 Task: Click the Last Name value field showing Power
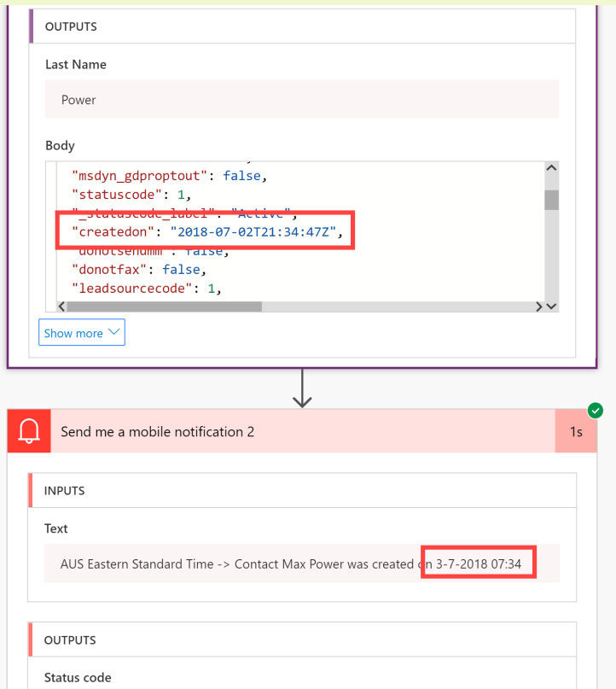[x=302, y=100]
